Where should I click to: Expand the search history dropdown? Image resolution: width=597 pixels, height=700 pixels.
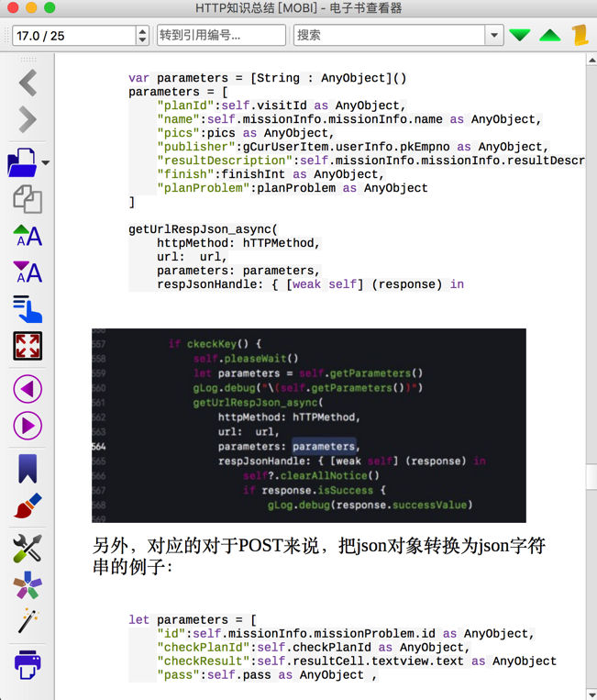coord(494,35)
